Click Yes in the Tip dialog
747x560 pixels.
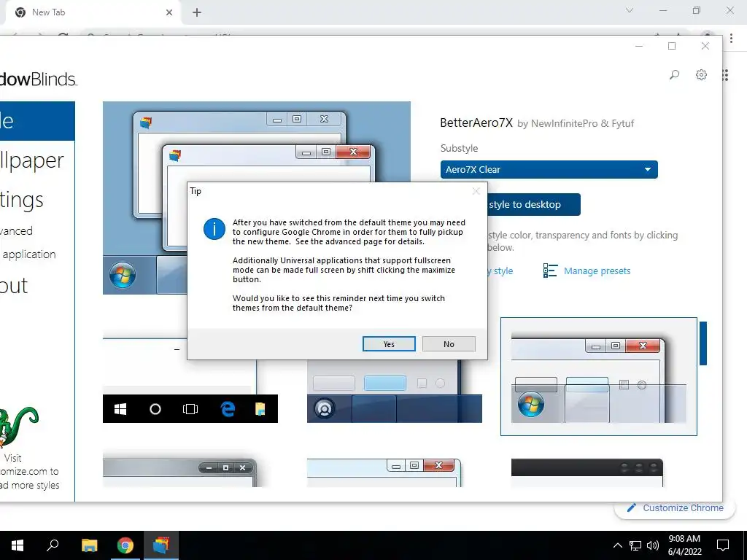[389, 344]
